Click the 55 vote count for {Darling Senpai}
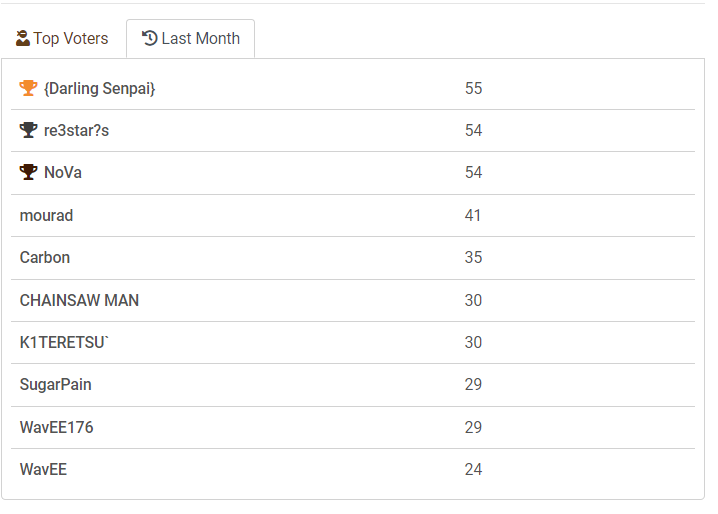Image resolution: width=718 pixels, height=514 pixels. pyautogui.click(x=473, y=88)
